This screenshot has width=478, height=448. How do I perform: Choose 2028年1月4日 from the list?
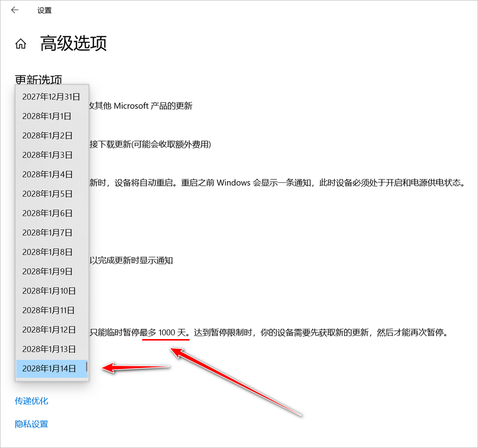pos(47,174)
